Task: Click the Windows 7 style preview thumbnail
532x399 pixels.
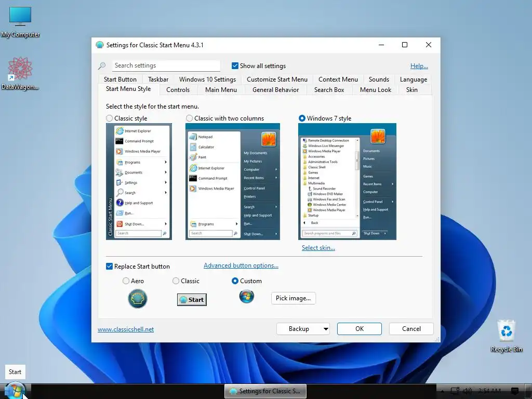Action: [347, 181]
